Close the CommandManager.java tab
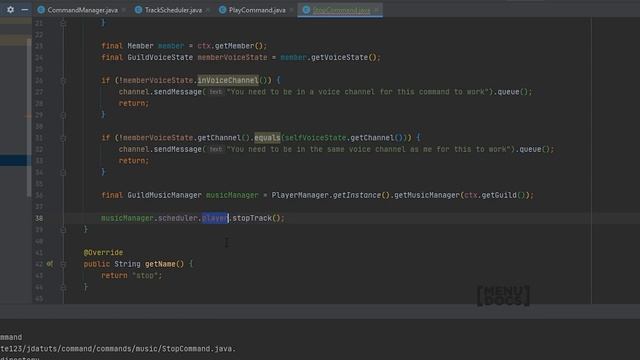640x360 pixels. 124,10
